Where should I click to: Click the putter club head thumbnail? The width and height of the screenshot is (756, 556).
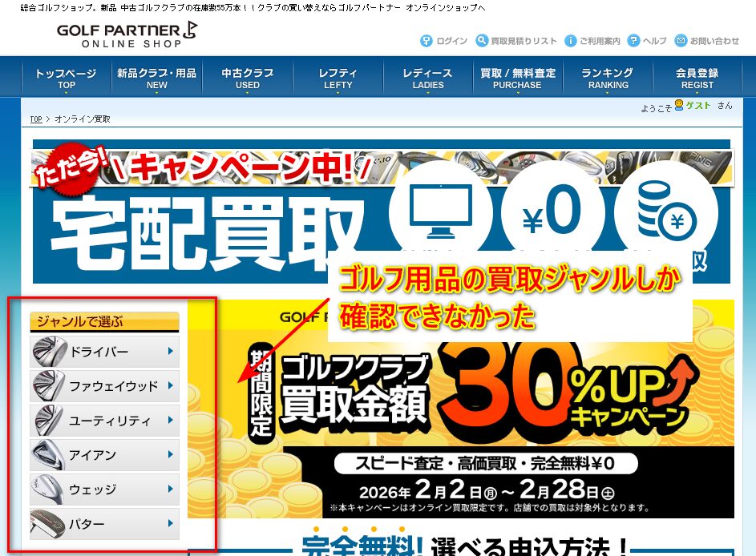click(49, 524)
